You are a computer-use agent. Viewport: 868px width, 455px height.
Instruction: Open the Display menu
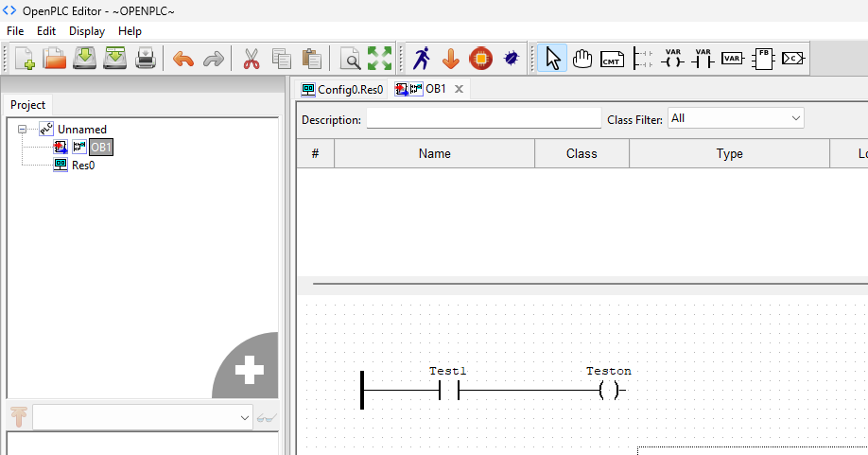[87, 31]
